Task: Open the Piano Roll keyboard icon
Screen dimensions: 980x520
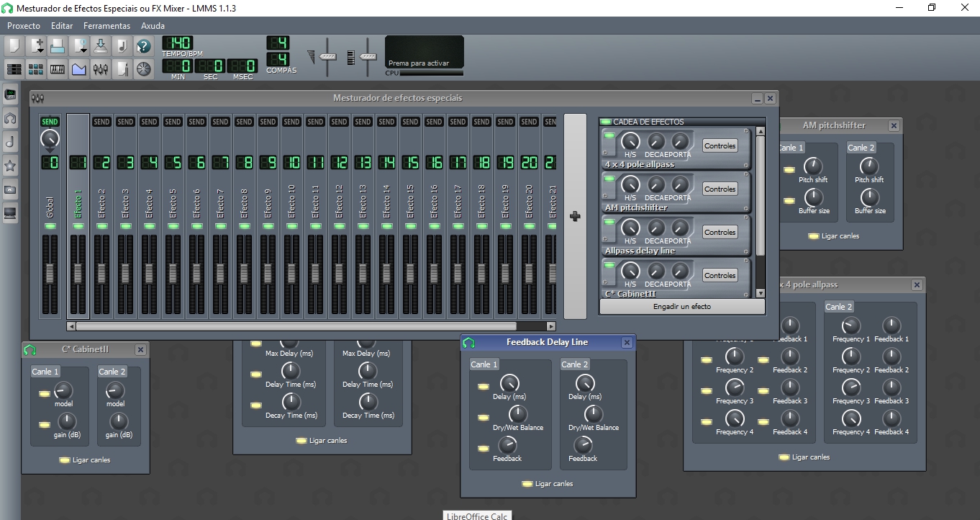Action: pyautogui.click(x=58, y=69)
